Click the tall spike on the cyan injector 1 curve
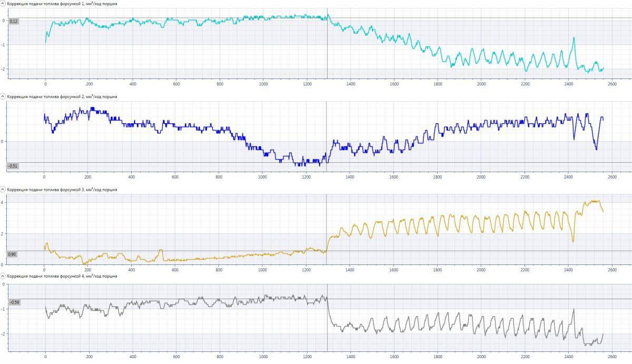The height and width of the screenshot is (364, 632). click(x=574, y=38)
